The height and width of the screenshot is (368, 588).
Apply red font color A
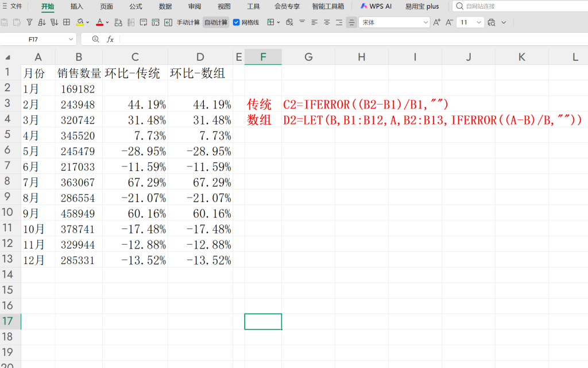[99, 22]
